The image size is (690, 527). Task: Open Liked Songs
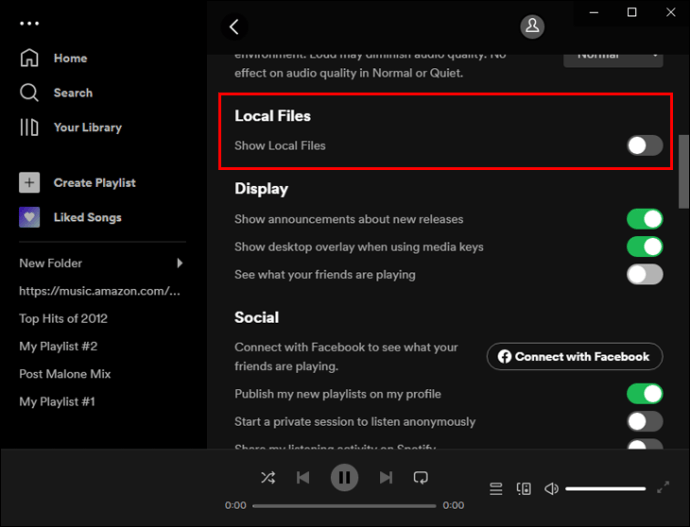coord(88,217)
